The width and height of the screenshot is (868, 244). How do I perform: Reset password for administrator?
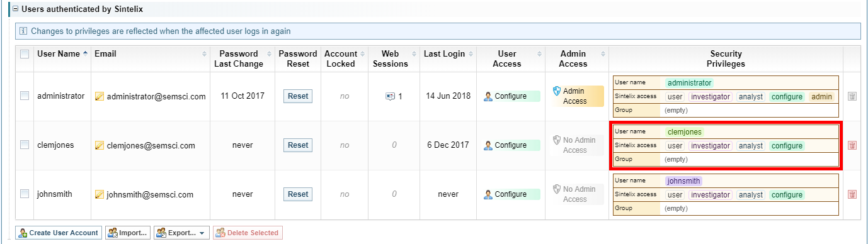point(298,96)
